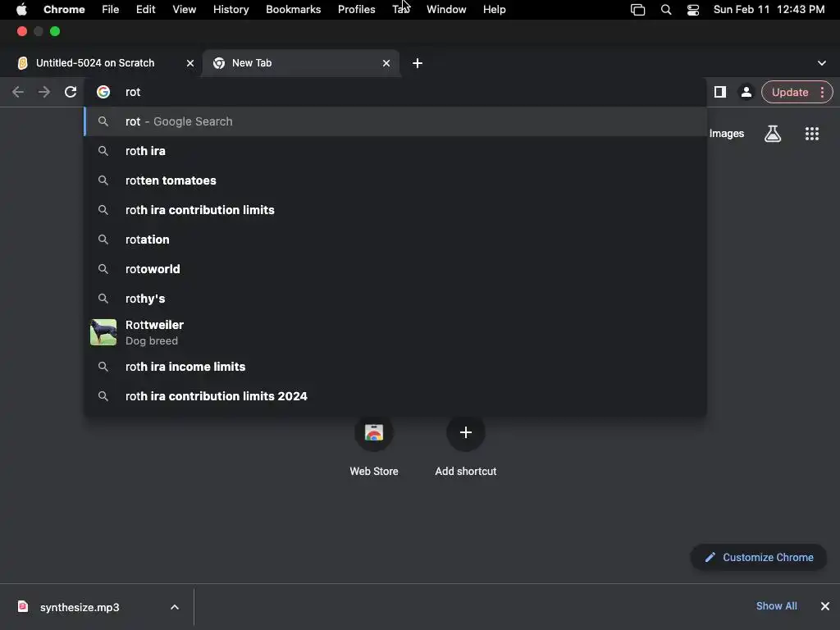Open macOS Spotlight search icon
840x630 pixels.
(666, 10)
